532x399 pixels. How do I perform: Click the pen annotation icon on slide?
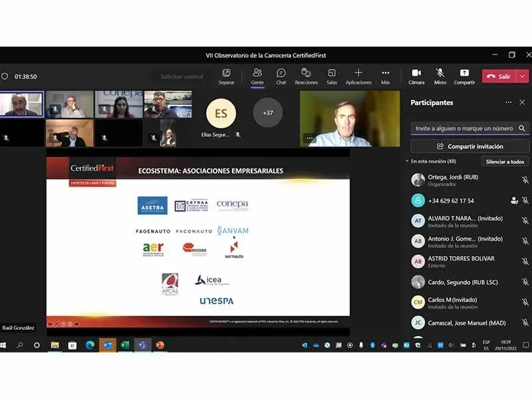click(x=57, y=324)
